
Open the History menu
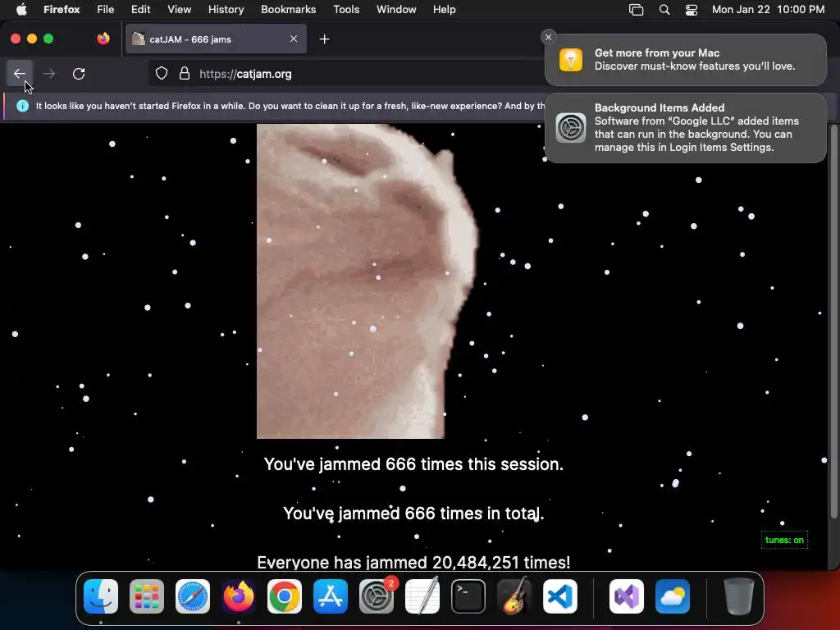pos(226,9)
